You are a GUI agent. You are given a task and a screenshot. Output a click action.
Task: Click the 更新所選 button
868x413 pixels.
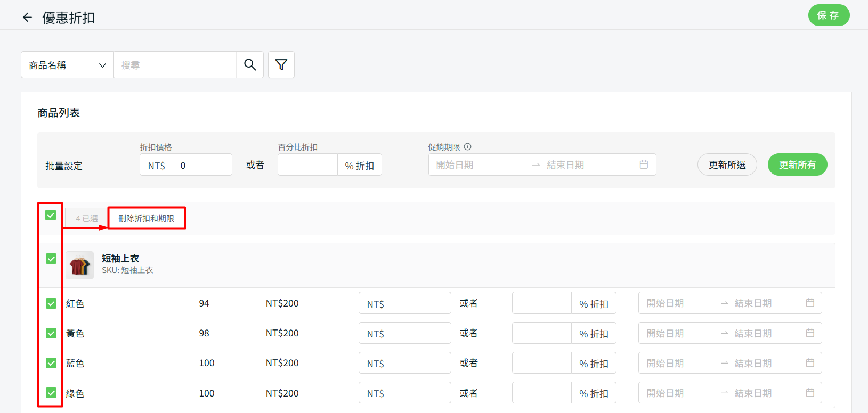pos(727,164)
